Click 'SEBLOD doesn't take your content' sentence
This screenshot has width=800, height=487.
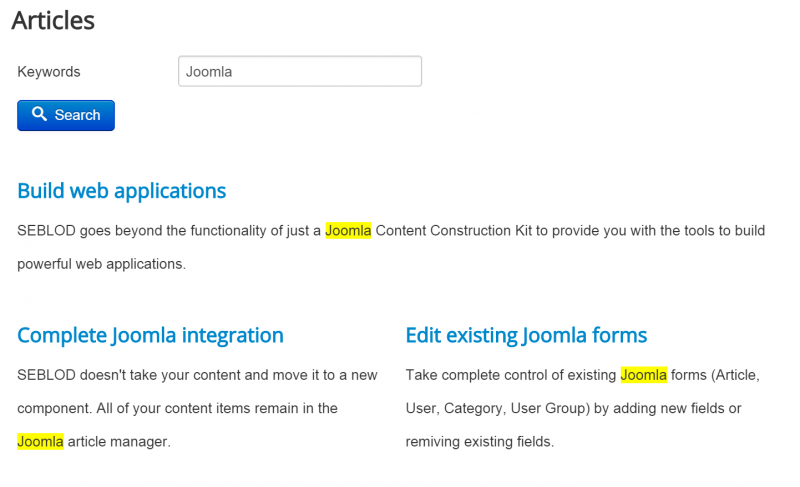(x=197, y=375)
